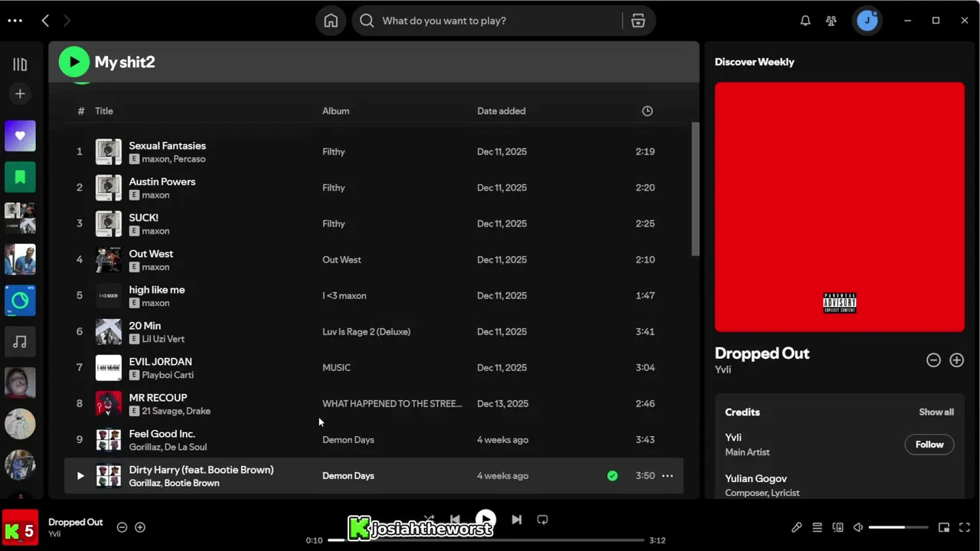Select Feel Good Inc. track

(374, 439)
